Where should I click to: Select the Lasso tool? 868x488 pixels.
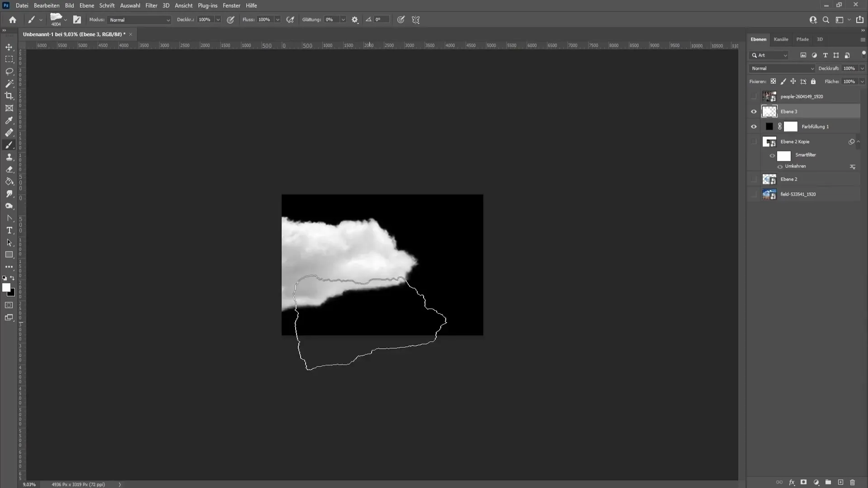click(x=9, y=71)
